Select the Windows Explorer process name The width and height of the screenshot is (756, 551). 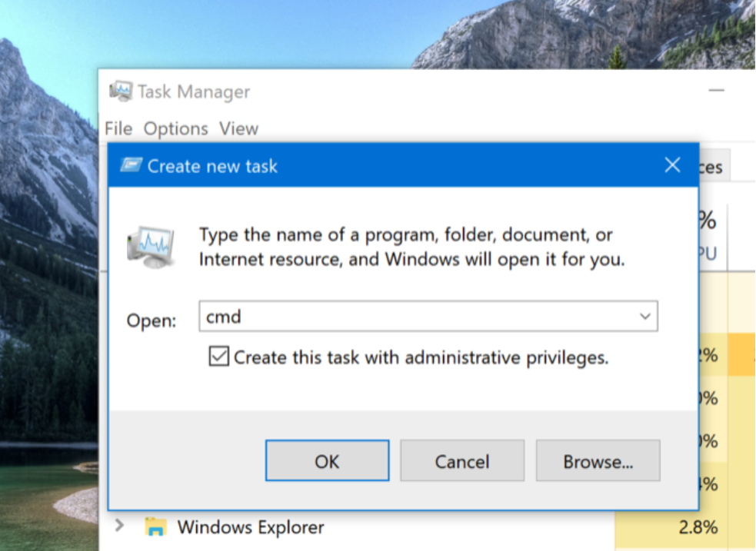coord(250,527)
